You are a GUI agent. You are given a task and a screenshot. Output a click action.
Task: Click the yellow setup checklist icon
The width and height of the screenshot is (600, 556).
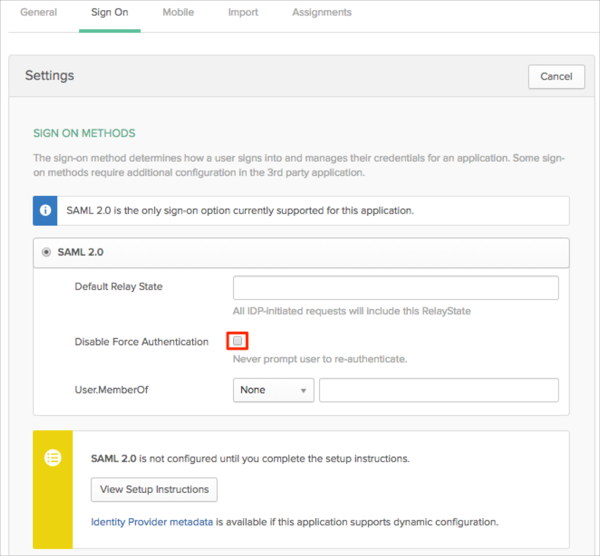click(x=53, y=457)
